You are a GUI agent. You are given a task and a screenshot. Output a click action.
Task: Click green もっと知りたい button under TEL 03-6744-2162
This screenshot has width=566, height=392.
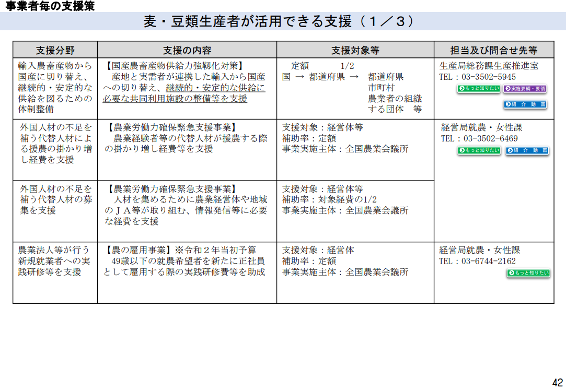tap(529, 273)
